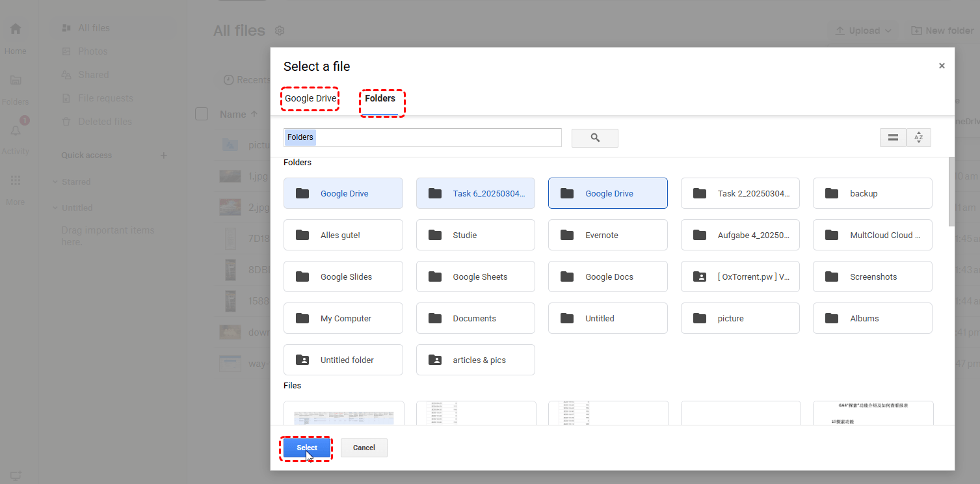Click the Cancel button
980x484 pixels.
coord(364,448)
